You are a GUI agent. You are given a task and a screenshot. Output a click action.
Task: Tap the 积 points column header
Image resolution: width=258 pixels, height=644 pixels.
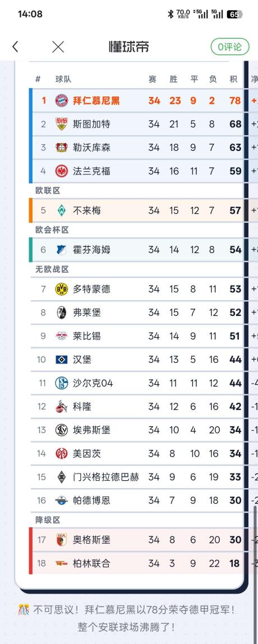coord(234,79)
